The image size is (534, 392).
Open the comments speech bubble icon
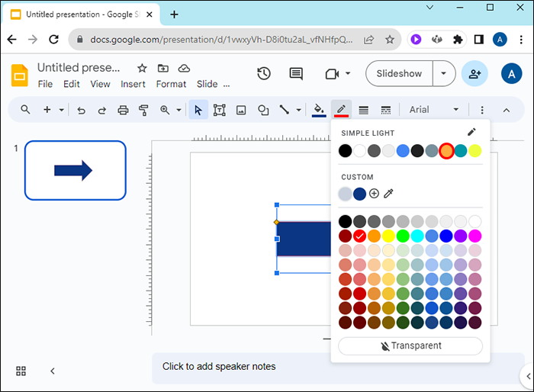pyautogui.click(x=296, y=73)
